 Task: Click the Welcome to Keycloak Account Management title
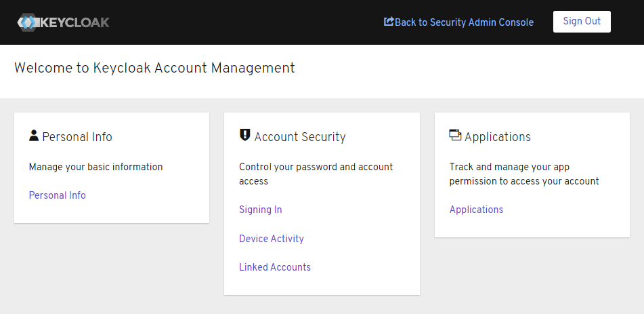[154, 68]
